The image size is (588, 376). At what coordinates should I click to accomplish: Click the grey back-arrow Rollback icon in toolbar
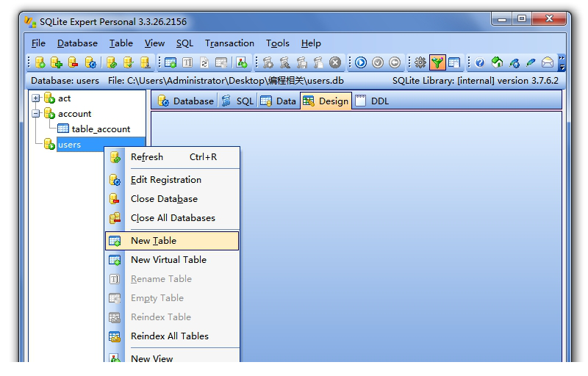395,62
